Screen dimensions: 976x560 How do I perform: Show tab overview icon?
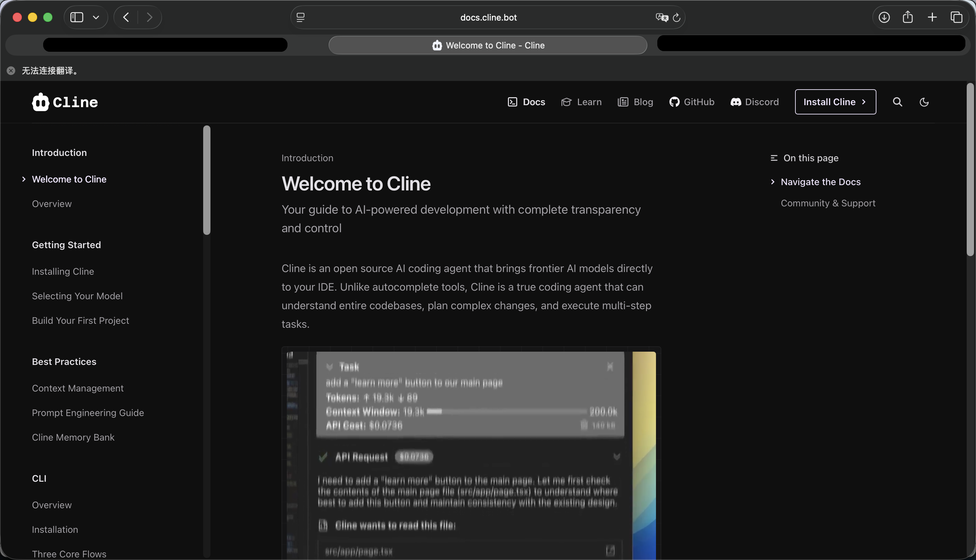pyautogui.click(x=956, y=17)
